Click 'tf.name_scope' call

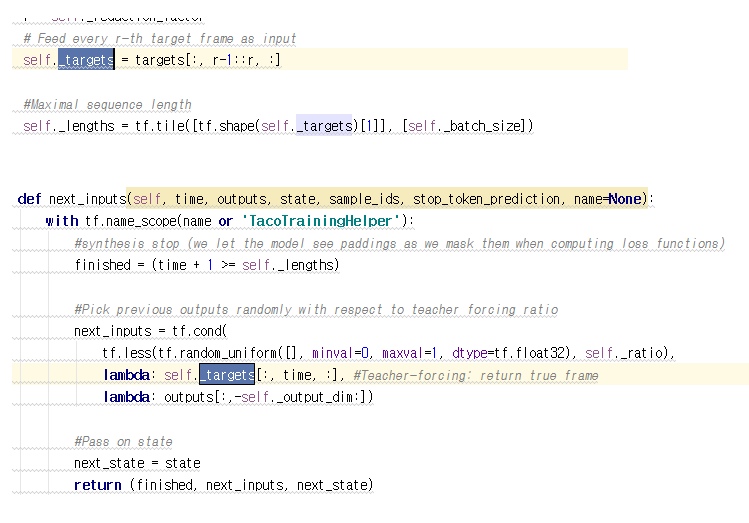131,221
